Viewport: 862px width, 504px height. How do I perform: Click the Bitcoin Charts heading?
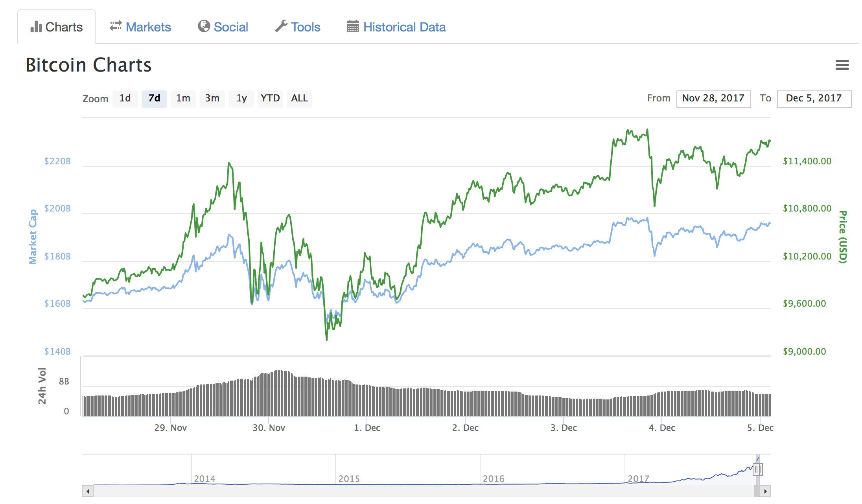88,65
